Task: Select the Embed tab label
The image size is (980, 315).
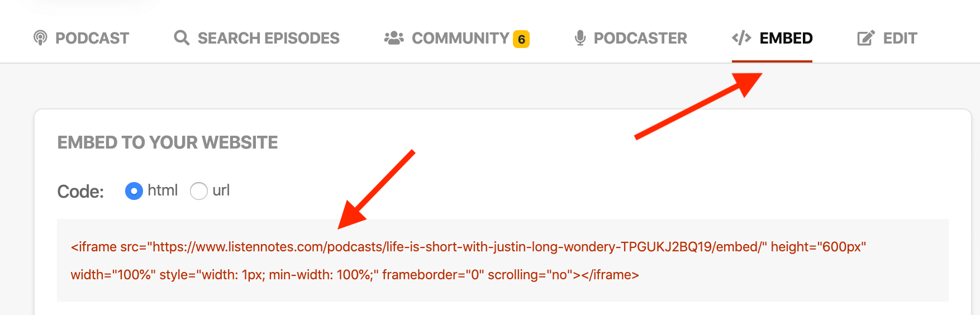Action: click(x=786, y=38)
